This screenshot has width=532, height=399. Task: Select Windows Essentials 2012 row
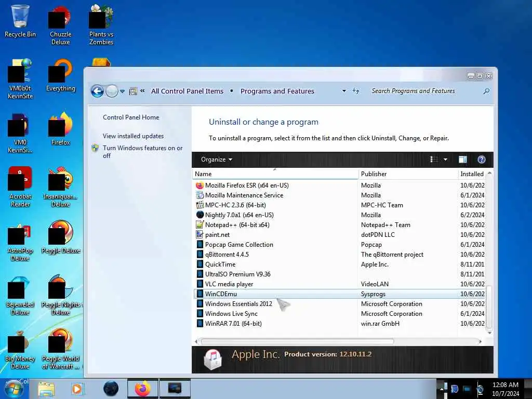pyautogui.click(x=339, y=303)
